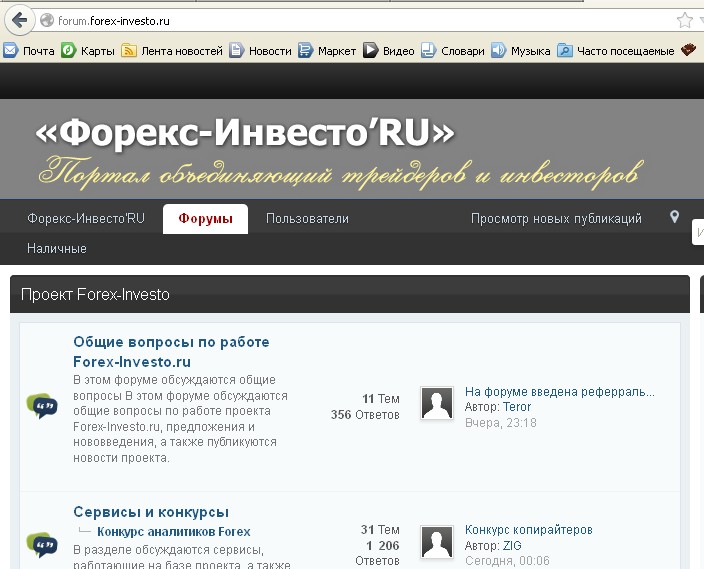The image size is (704, 569).
Task: Open the Лента новостей RSS bookmark
Action: [172, 51]
